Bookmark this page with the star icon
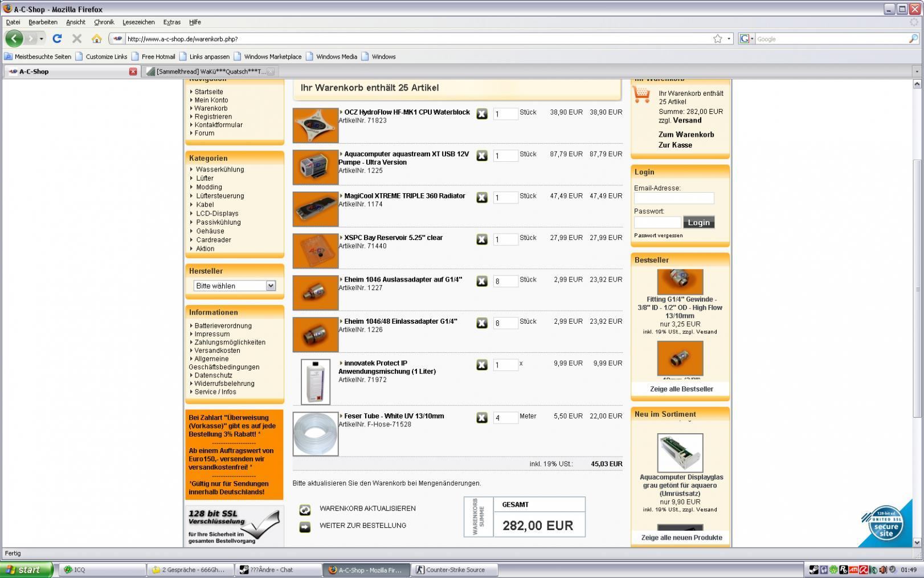The width and height of the screenshot is (924, 578). click(x=718, y=39)
